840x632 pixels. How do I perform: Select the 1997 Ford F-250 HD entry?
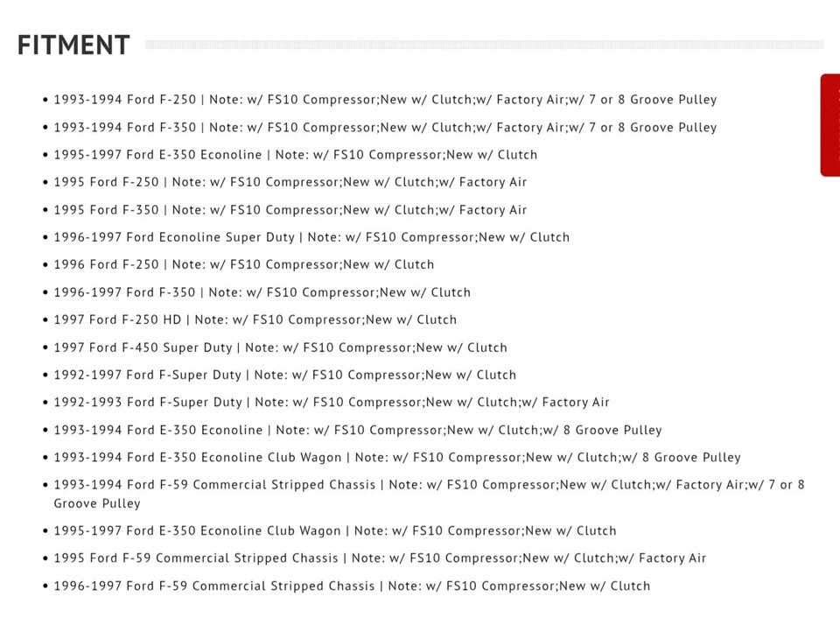pos(255,320)
